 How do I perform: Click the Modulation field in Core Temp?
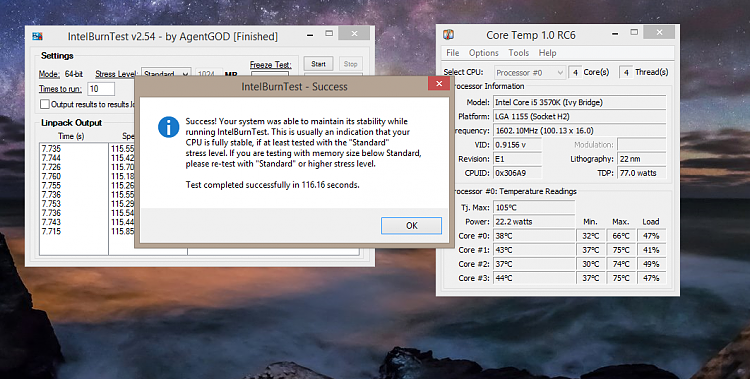[641, 145]
